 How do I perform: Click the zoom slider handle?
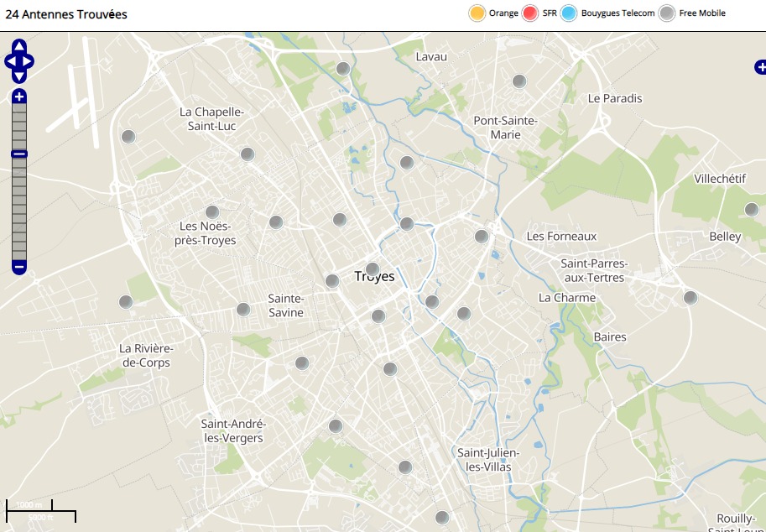[19, 154]
